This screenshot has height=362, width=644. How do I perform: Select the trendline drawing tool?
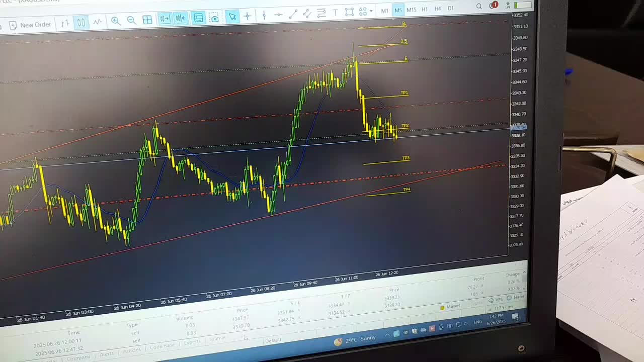pyautogui.click(x=293, y=14)
